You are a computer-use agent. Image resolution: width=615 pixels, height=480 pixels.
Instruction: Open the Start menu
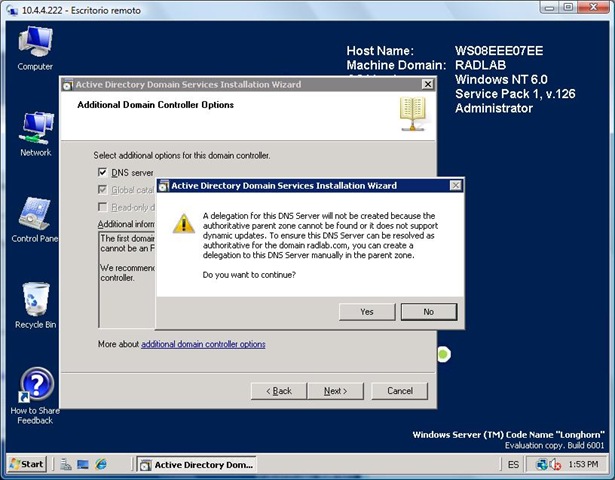pyautogui.click(x=27, y=465)
